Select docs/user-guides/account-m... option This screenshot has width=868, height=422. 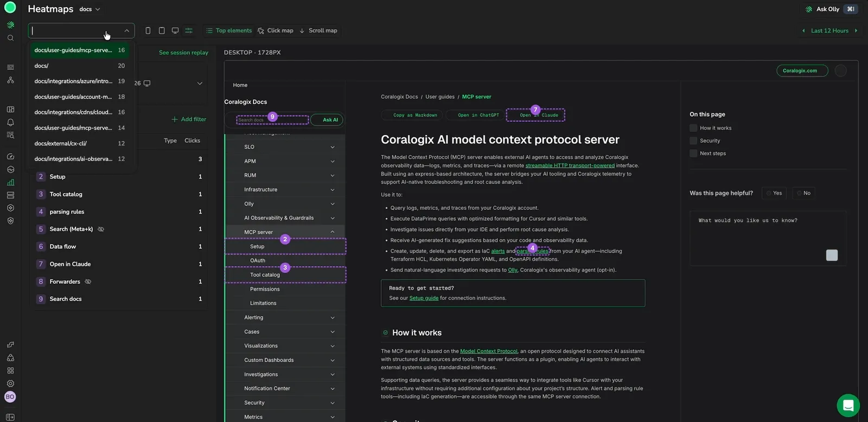[80, 97]
